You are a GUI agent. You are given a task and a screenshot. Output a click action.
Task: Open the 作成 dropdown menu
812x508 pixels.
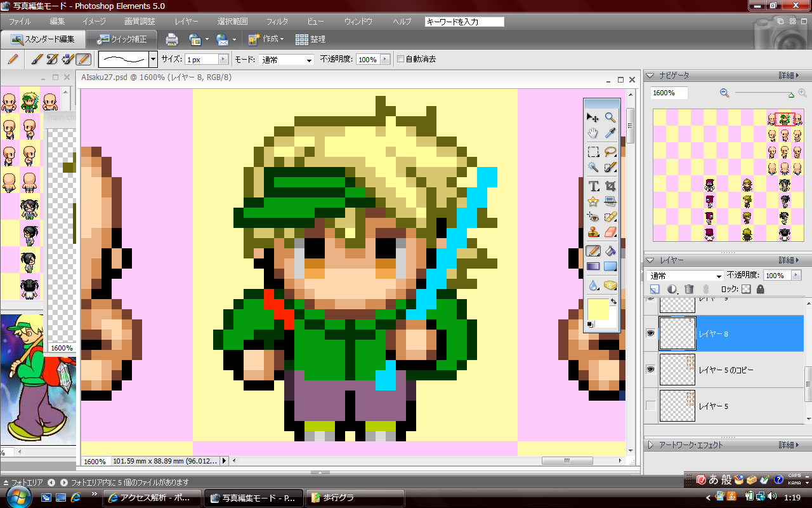266,39
